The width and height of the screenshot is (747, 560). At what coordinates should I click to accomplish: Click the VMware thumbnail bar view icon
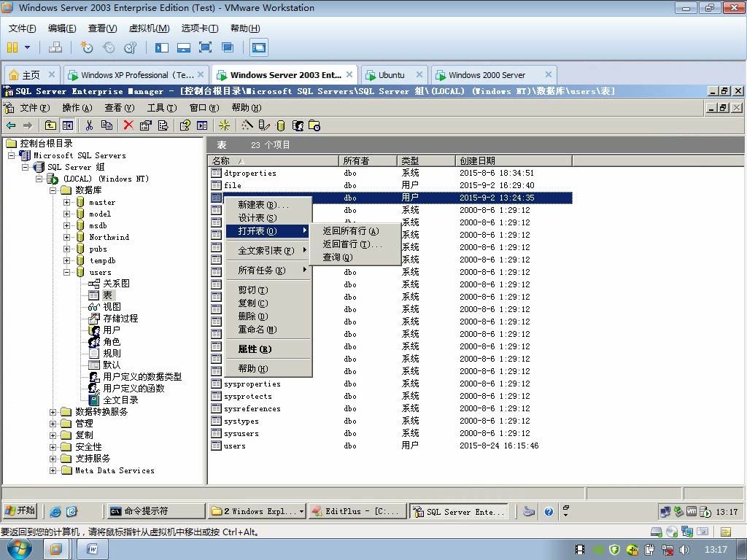[183, 47]
